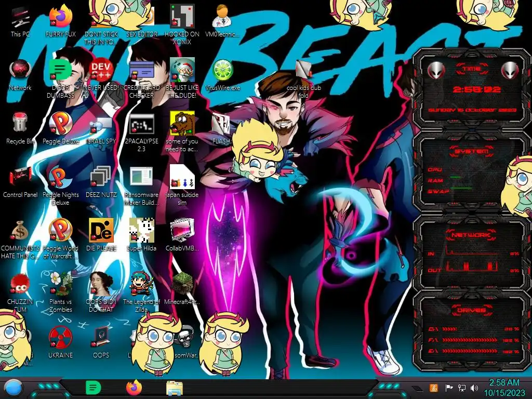
Task: Open the volume speaker tray icon
Action: pos(474,388)
